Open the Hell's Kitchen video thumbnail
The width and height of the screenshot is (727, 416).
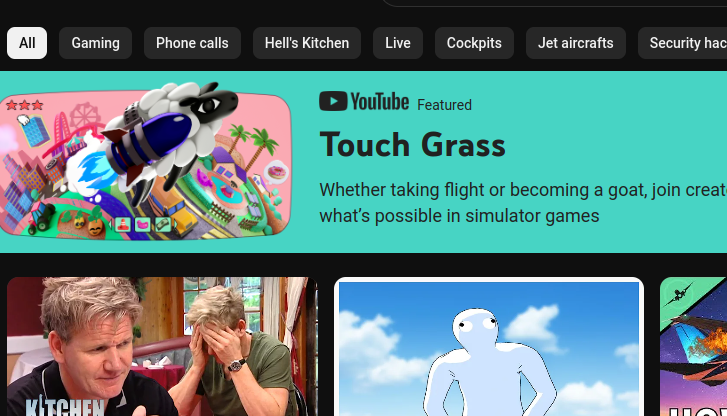pos(162,346)
